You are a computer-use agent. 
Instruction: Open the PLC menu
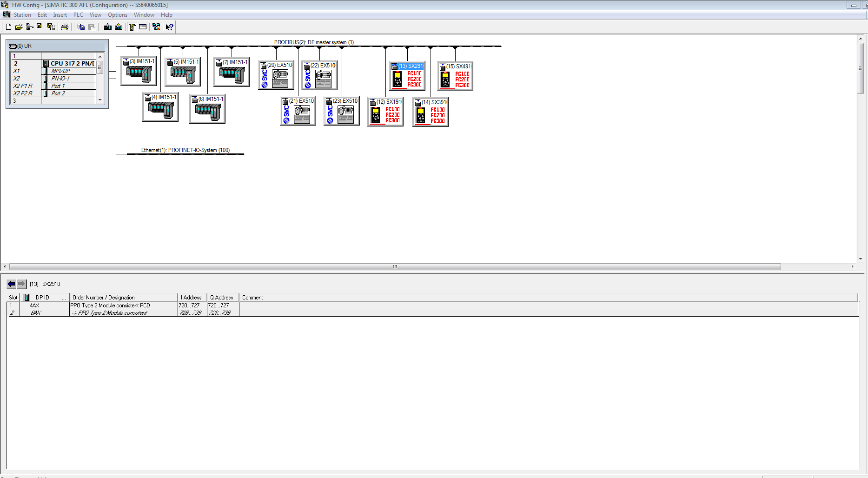pyautogui.click(x=78, y=14)
